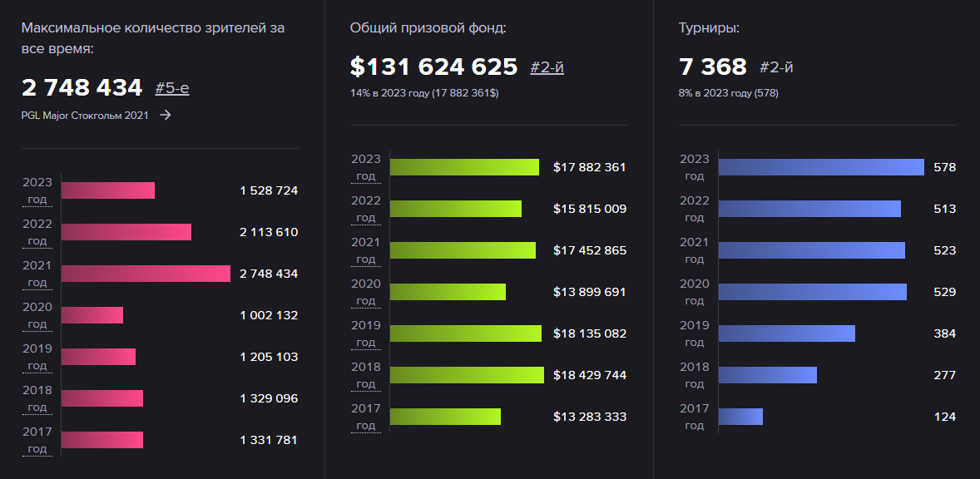Click the arrow next to PGL Major Стокгольм 2021
The height and width of the screenshot is (479, 980).
166,116
